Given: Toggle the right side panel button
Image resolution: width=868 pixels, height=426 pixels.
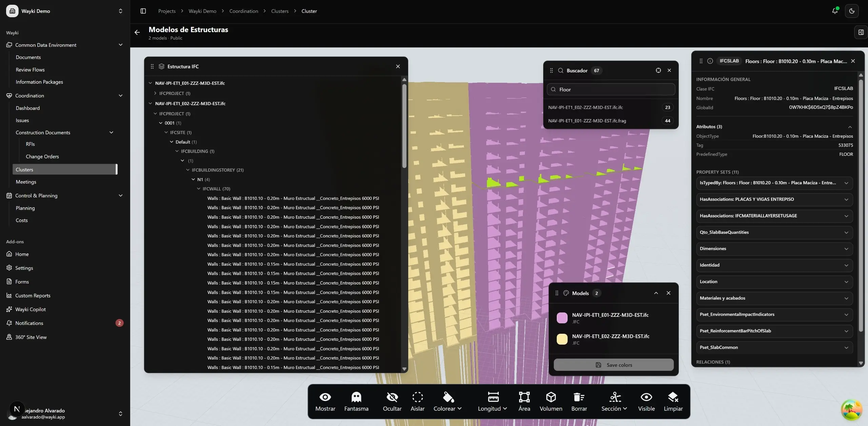Looking at the screenshot, I should click(861, 32).
